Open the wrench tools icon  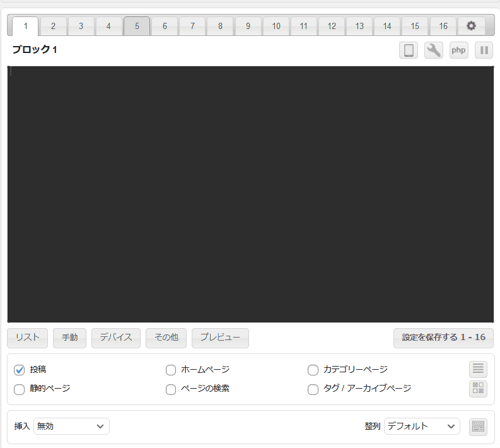pos(434,50)
